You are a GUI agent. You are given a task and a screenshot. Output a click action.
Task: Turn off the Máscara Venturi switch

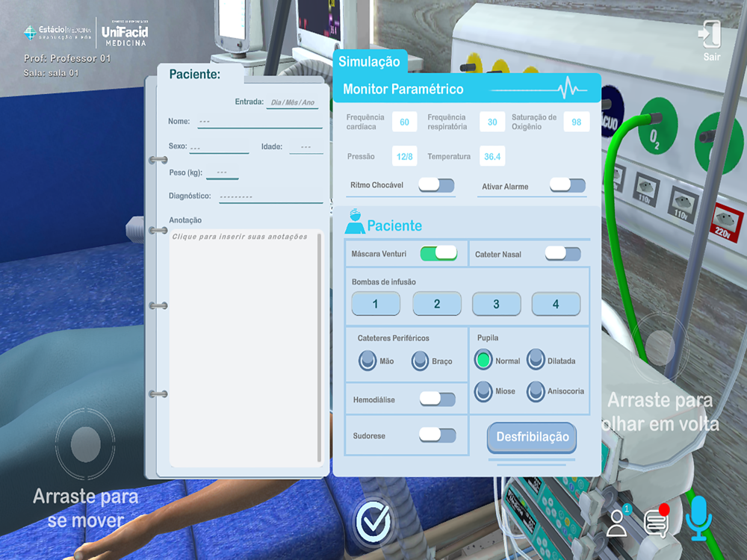pos(438,253)
